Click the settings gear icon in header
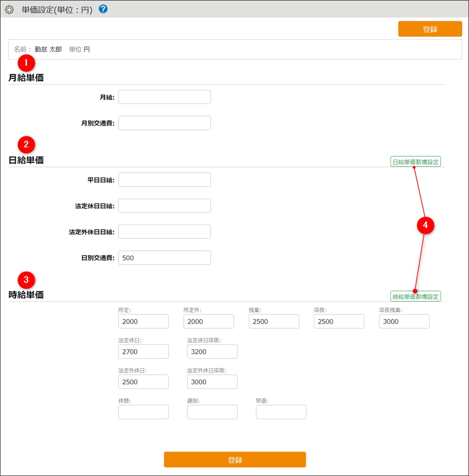Image resolution: width=469 pixels, height=476 pixels. pyautogui.click(x=9, y=9)
